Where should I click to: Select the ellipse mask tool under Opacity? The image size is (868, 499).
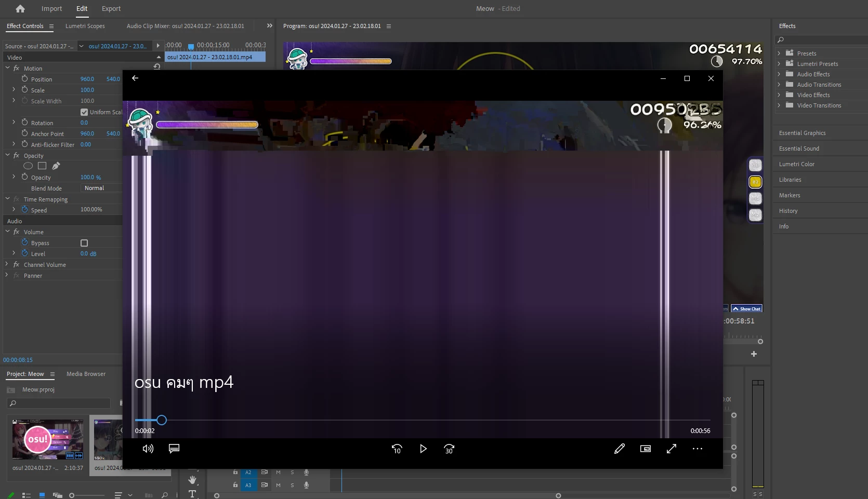tap(28, 166)
